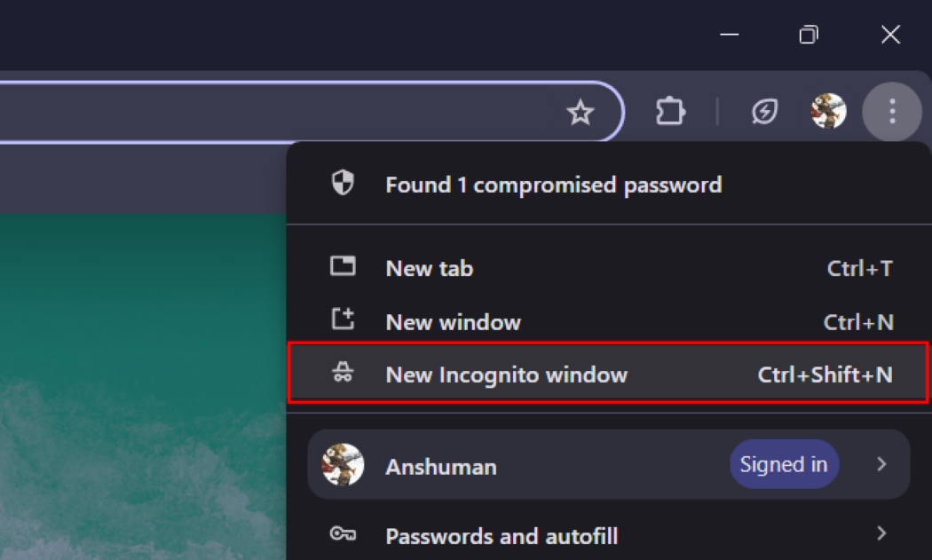Close the Chrome three-dot menu button
Screen dimensions: 932x560
pyautogui.click(x=892, y=112)
